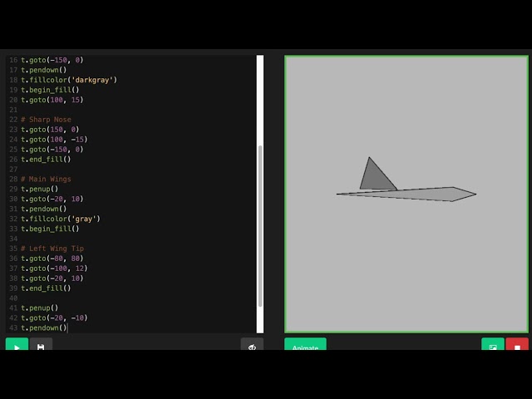The height and width of the screenshot is (399, 532).
Task: Click line 26 t.end_fill()
Action: (46, 159)
